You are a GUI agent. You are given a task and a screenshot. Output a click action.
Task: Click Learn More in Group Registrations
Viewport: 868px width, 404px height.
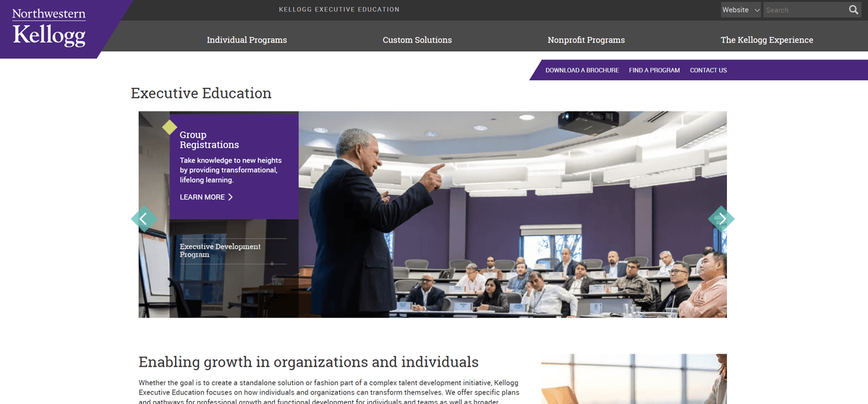(206, 197)
